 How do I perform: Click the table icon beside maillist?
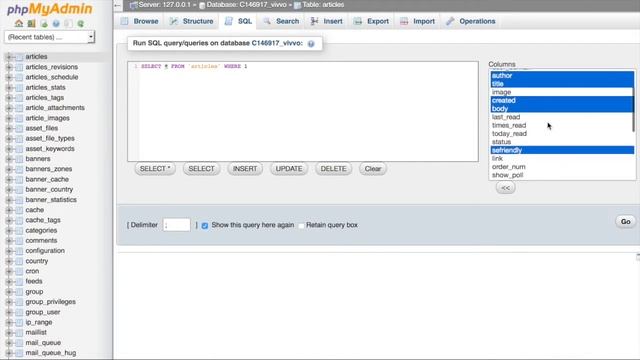(x=19, y=332)
